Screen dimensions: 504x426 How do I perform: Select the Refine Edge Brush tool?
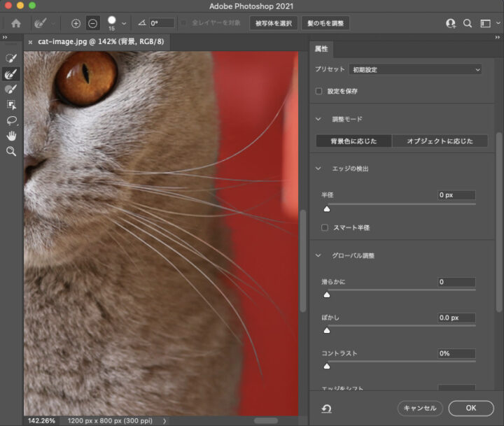click(11, 74)
